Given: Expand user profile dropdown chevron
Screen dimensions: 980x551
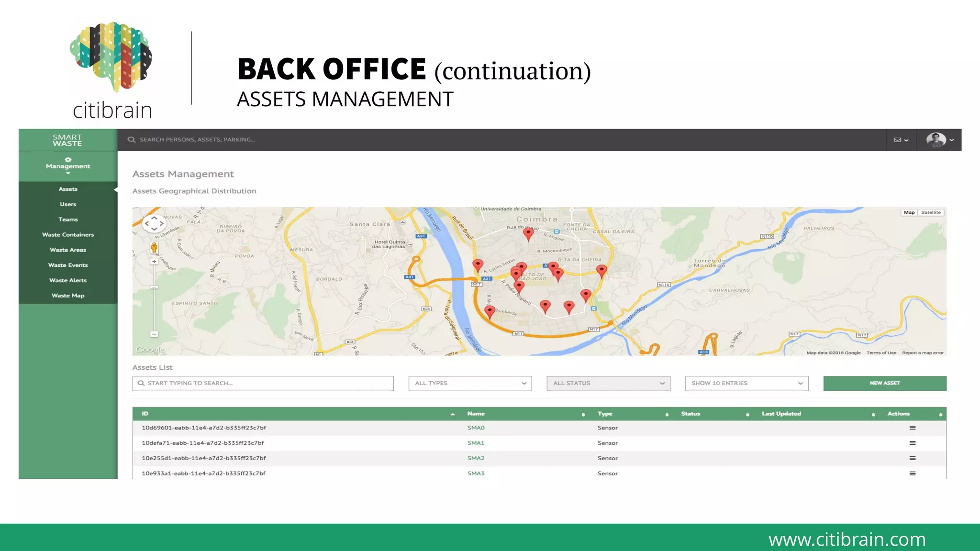Looking at the screenshot, I should (x=952, y=140).
